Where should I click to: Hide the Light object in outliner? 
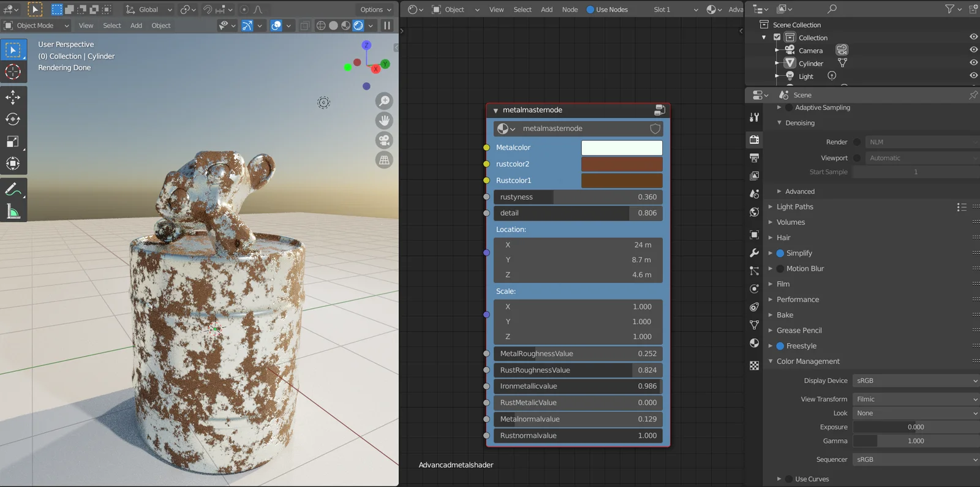pyautogui.click(x=973, y=75)
